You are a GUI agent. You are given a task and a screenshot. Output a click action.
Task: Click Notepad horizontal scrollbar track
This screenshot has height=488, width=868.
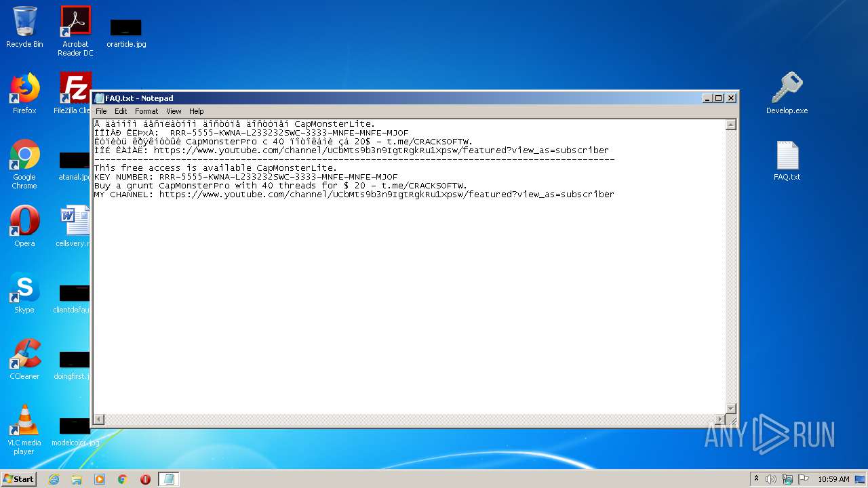coord(410,420)
